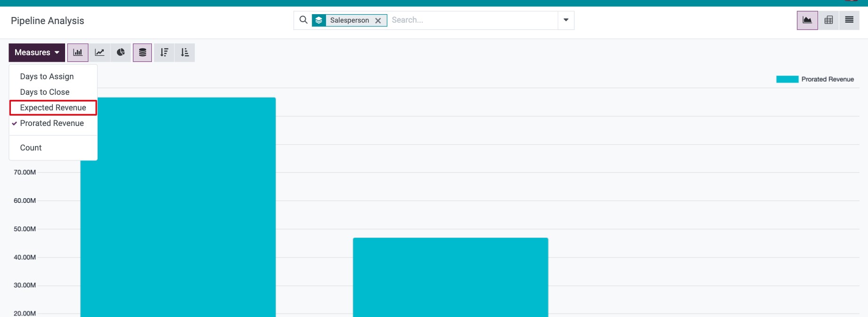868x317 pixels.
Task: Remove the Salesperson group filter
Action: coord(378,20)
